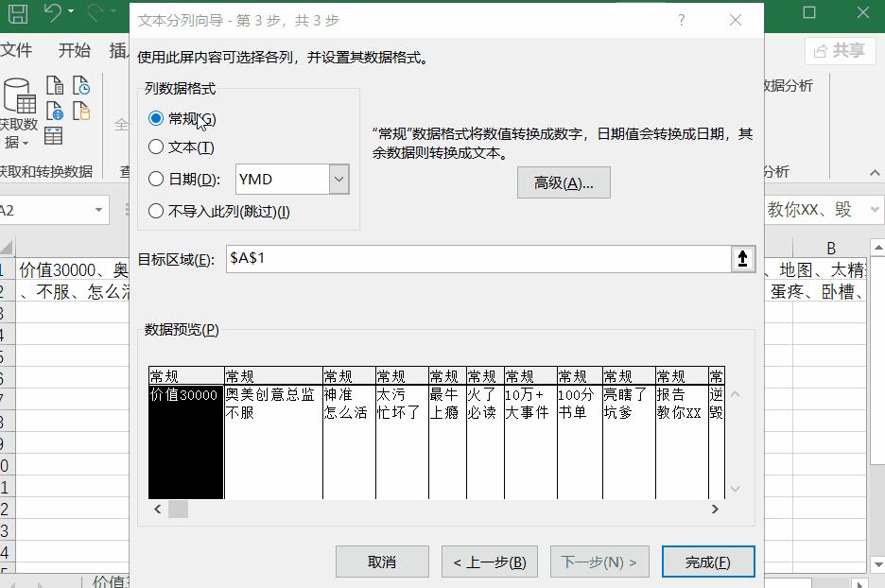Open the YMD date format dropdown
Image resolution: width=885 pixels, height=588 pixels.
coord(338,179)
